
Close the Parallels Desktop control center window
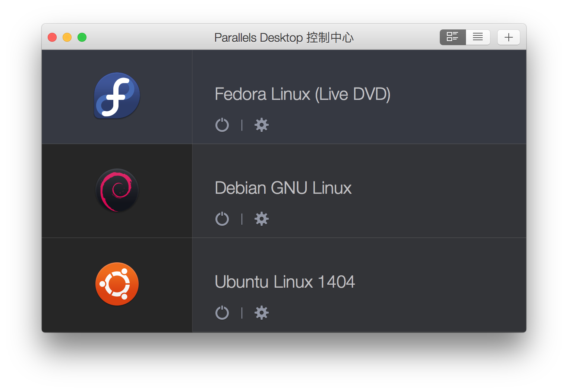(52, 37)
